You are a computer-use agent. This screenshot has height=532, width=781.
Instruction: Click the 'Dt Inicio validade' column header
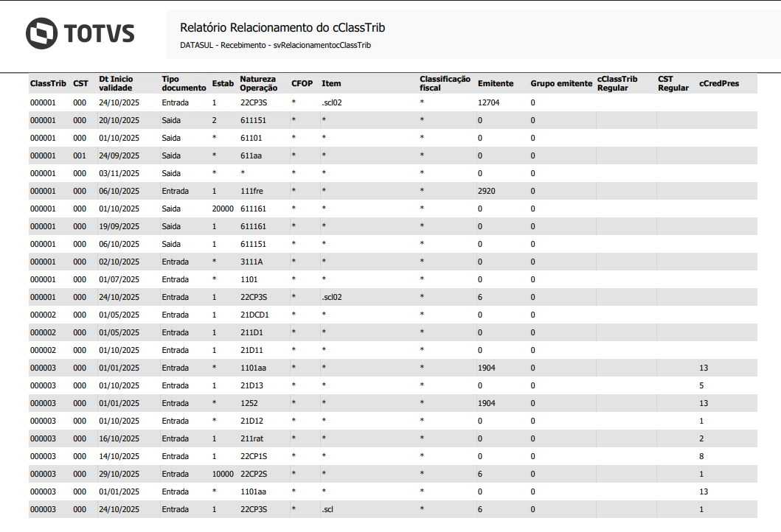click(x=116, y=83)
